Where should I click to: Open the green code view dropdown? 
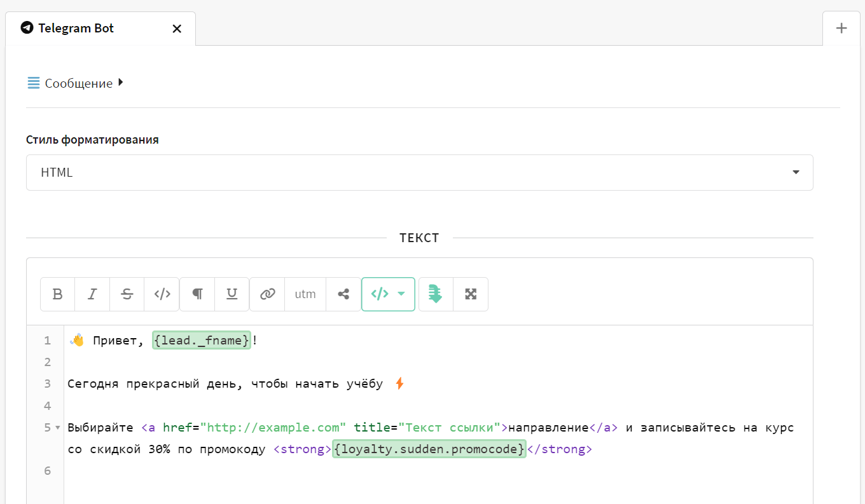click(388, 294)
